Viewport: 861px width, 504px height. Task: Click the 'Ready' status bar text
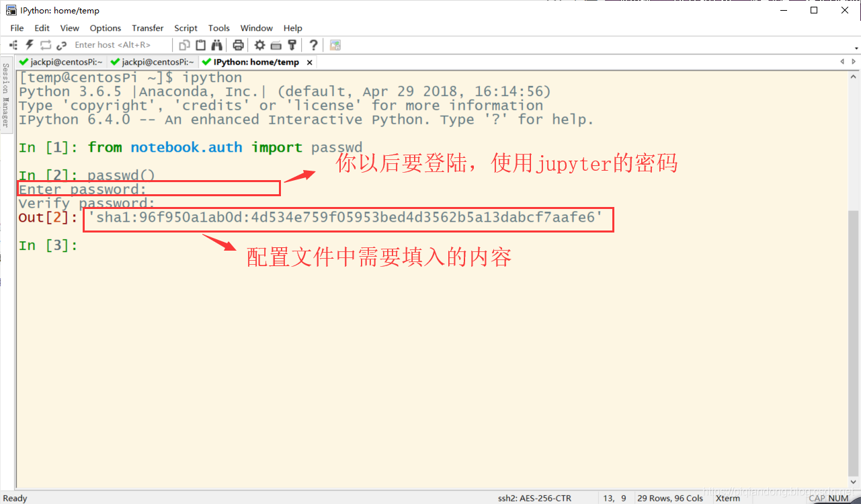coord(15,498)
